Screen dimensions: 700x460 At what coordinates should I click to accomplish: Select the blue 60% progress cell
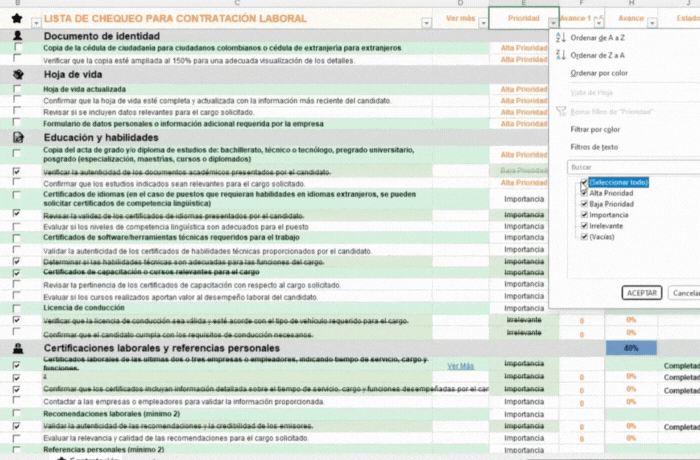click(x=631, y=348)
